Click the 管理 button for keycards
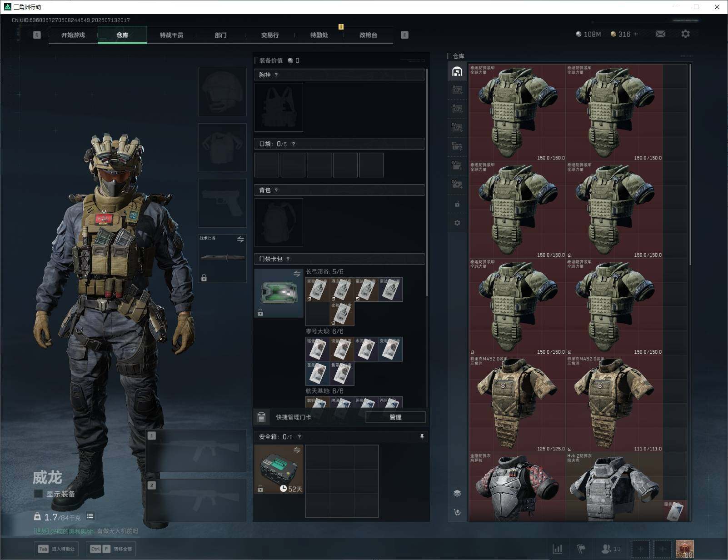Screen dimensions: 728x560 coord(395,417)
